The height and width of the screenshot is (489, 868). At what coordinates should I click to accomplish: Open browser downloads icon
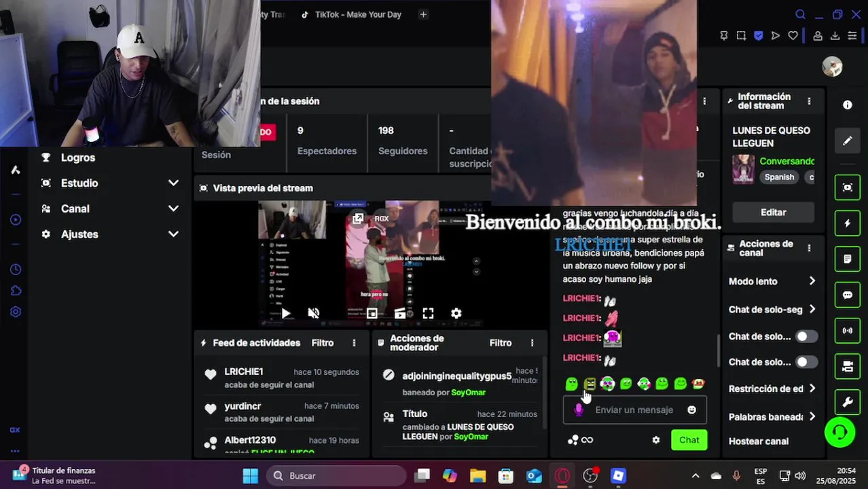(x=835, y=36)
